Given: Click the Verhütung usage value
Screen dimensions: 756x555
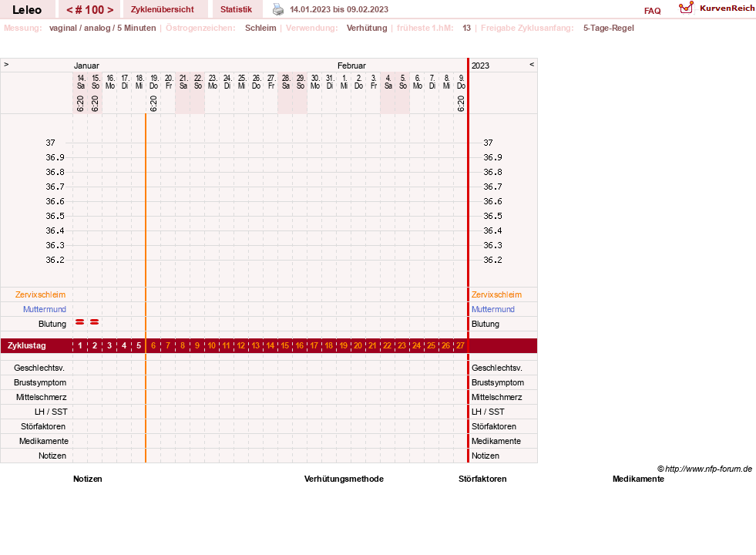Looking at the screenshot, I should click(367, 28).
